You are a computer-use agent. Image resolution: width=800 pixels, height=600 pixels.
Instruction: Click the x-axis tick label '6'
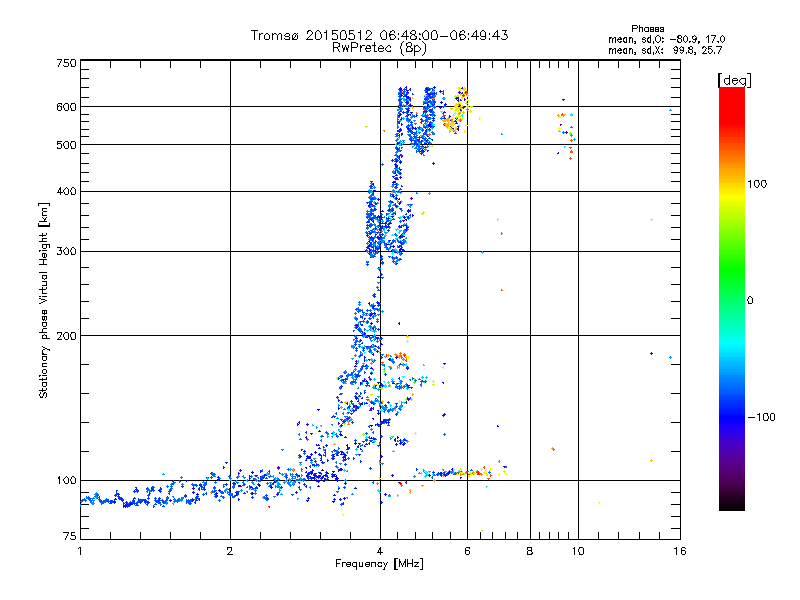(x=467, y=551)
